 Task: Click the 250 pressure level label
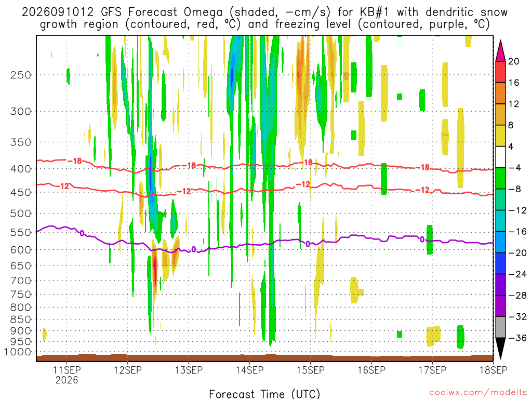point(21,75)
